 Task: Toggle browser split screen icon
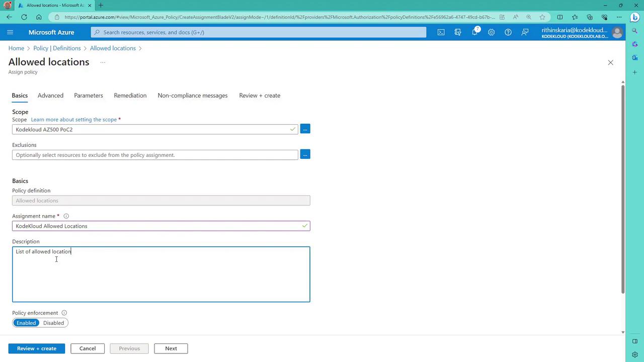pos(560,17)
